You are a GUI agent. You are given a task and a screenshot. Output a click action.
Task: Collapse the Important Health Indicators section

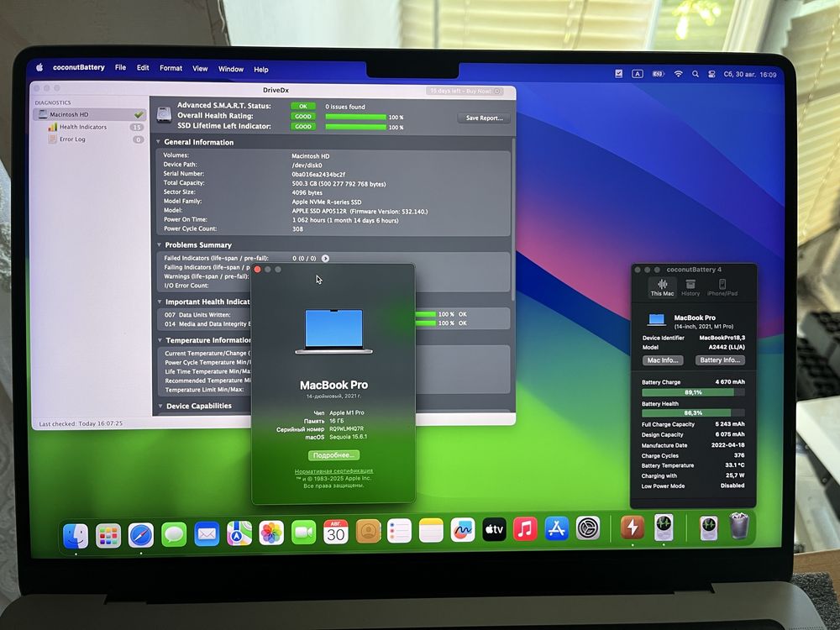160,302
